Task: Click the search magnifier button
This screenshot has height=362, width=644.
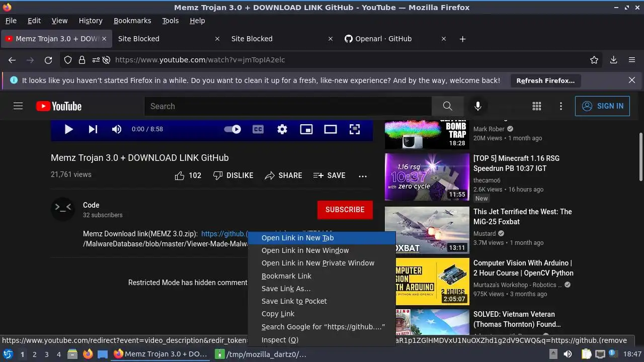Action: 448,106
